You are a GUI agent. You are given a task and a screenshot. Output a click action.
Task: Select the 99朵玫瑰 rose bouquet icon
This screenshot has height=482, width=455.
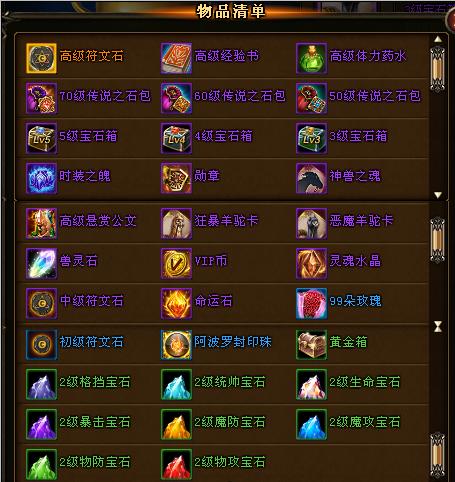point(311,303)
